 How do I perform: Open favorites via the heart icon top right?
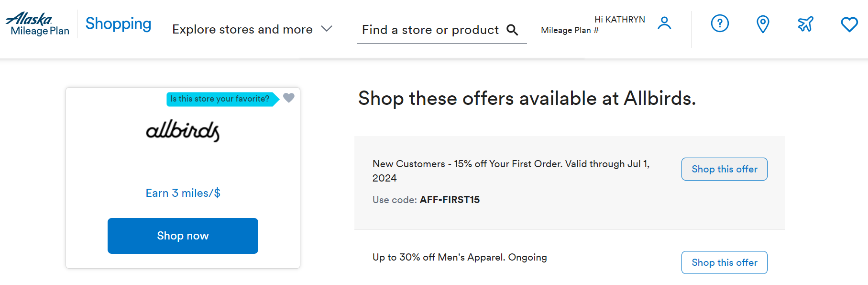(x=849, y=24)
